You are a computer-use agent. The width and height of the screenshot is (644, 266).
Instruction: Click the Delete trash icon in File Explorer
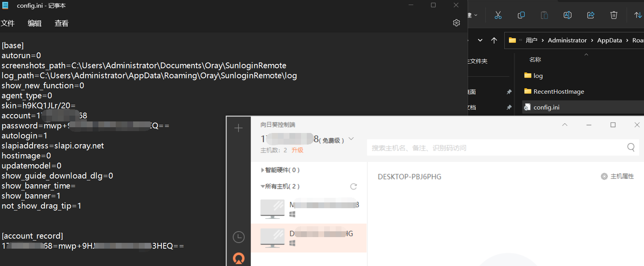(x=614, y=15)
